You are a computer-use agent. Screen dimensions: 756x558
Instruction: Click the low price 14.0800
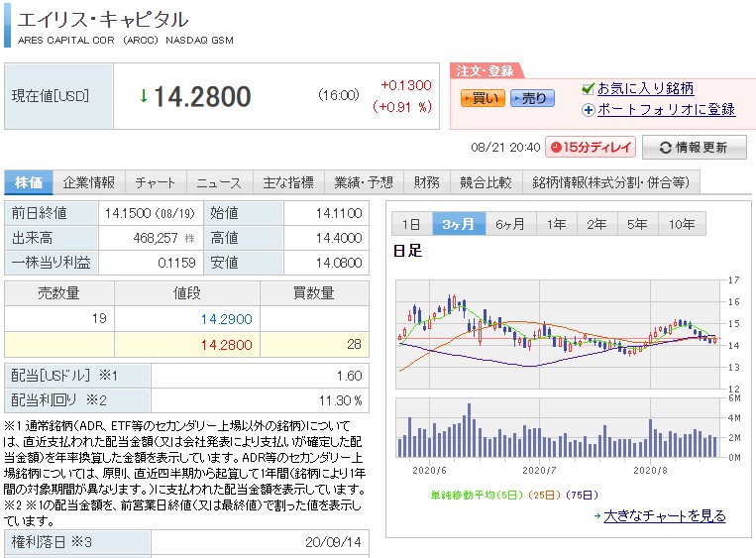click(x=339, y=263)
